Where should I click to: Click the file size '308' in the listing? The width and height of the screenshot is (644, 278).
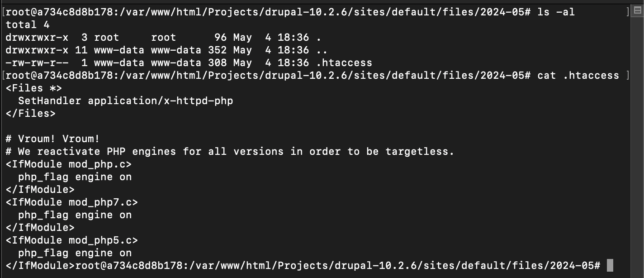(x=217, y=63)
